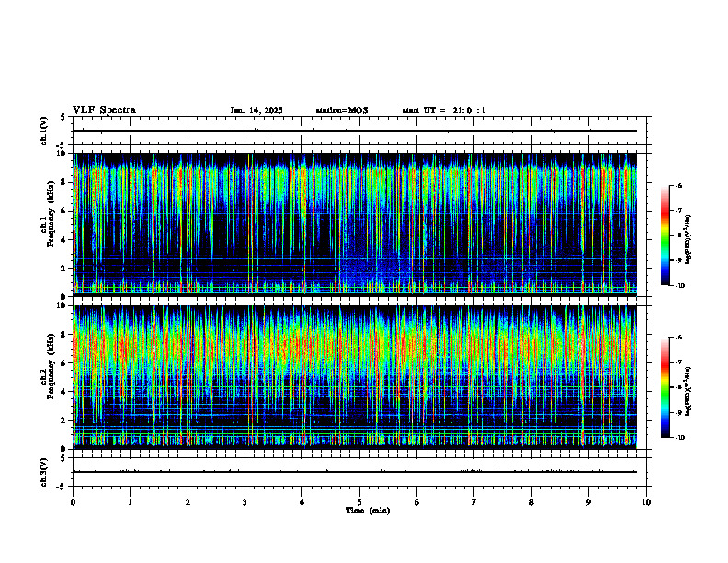The height and width of the screenshot is (563, 728).
Task: Click the "station=MOS" header label
Action: 342,110
